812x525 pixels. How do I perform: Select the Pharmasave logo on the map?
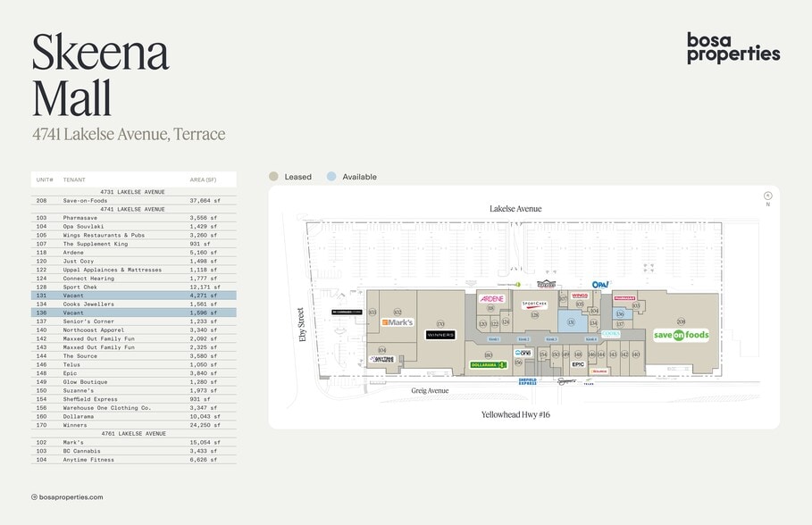(625, 297)
